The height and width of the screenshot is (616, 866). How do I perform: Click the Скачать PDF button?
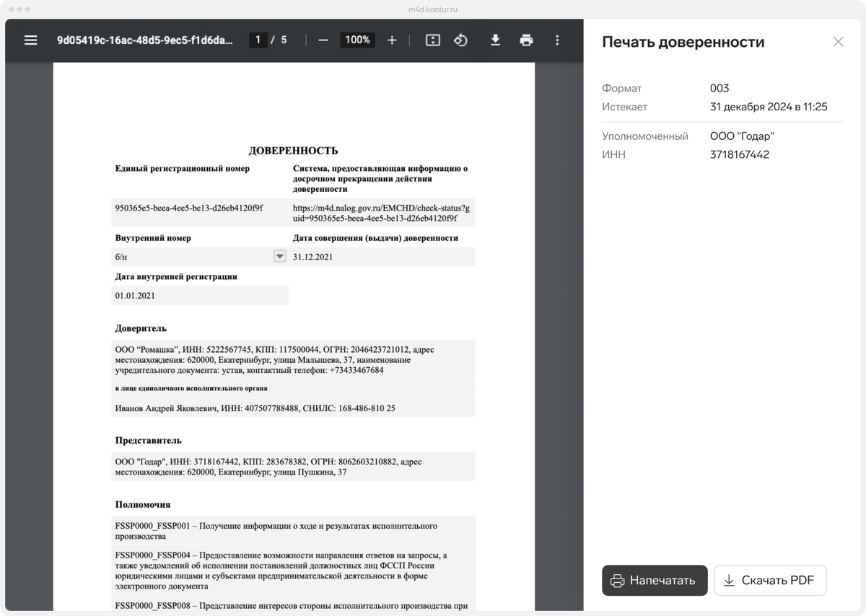(x=770, y=580)
